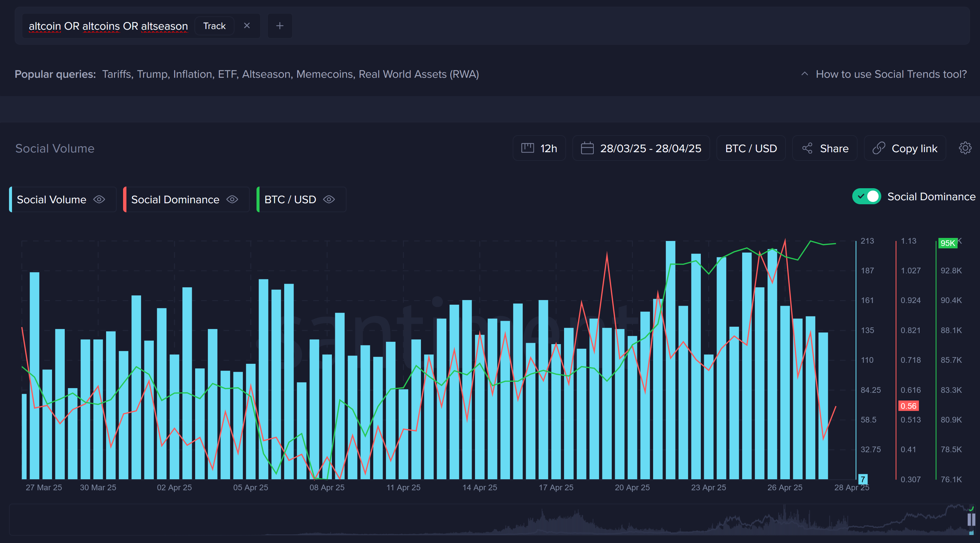Click the 12h interval ruler icon
This screenshot has height=543, width=980.
pyautogui.click(x=527, y=148)
